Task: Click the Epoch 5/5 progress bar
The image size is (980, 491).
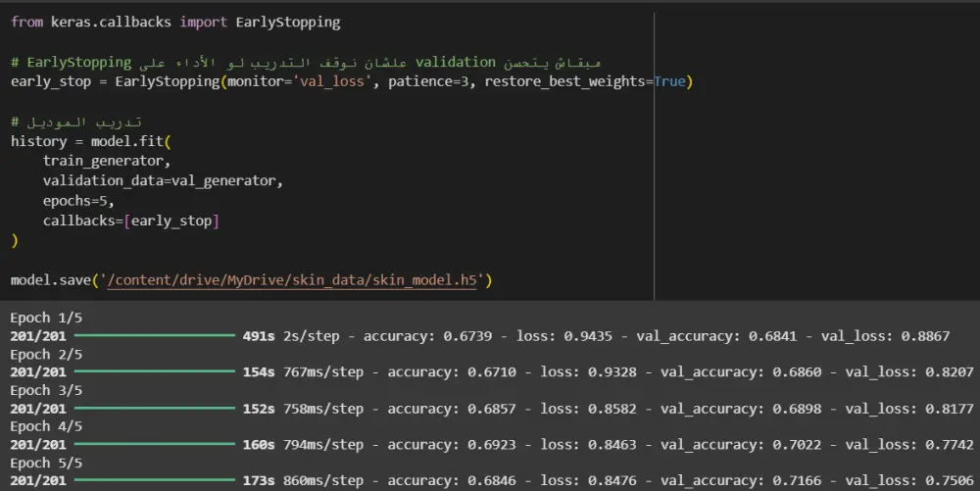Action: 155,480
